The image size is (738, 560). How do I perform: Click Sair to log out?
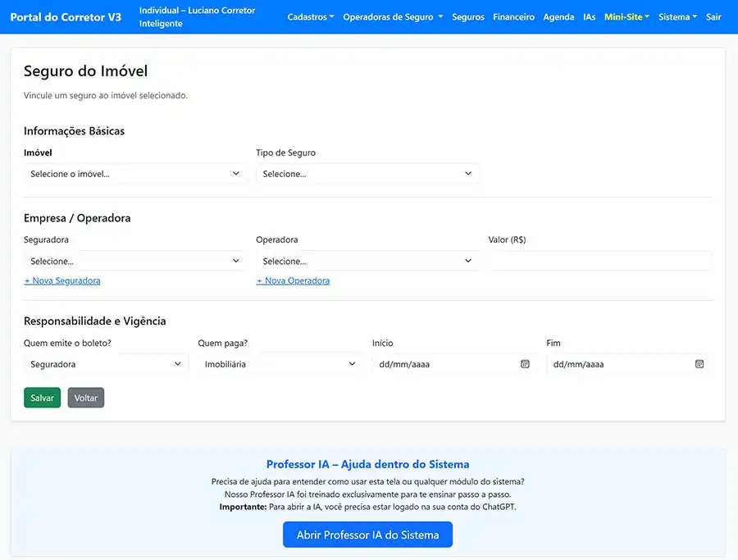[713, 16]
